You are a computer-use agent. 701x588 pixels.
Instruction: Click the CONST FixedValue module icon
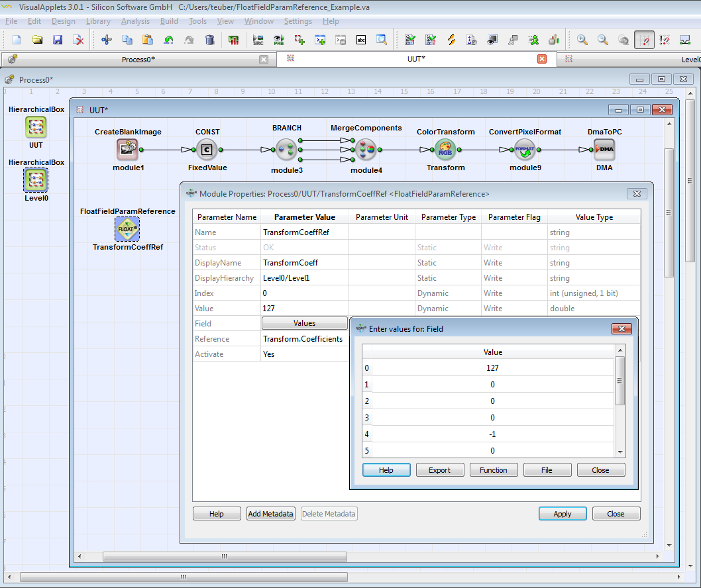click(x=207, y=150)
